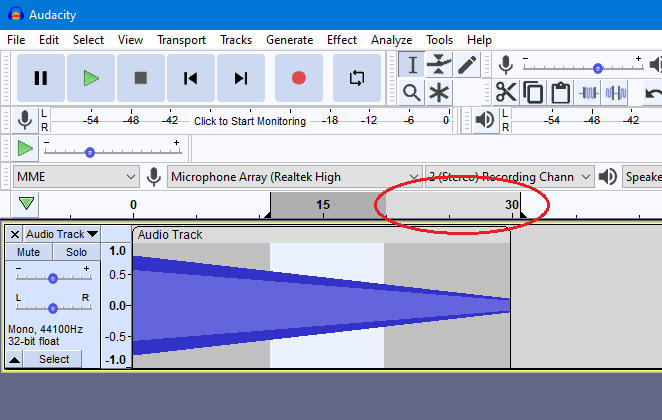Image resolution: width=662 pixels, height=420 pixels.
Task: Solo the Audio Track
Action: pos(76,252)
